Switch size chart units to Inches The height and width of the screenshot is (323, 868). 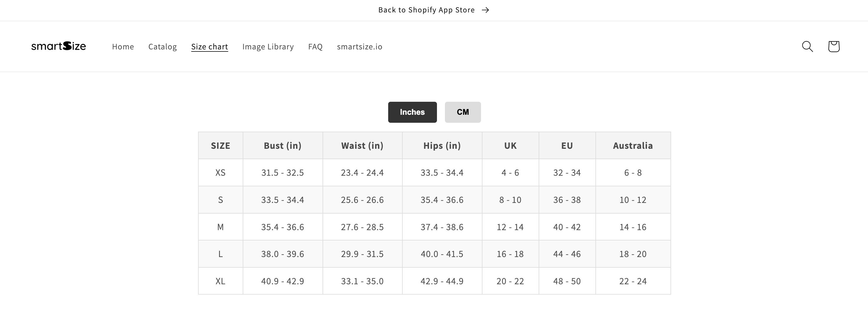pyautogui.click(x=412, y=112)
